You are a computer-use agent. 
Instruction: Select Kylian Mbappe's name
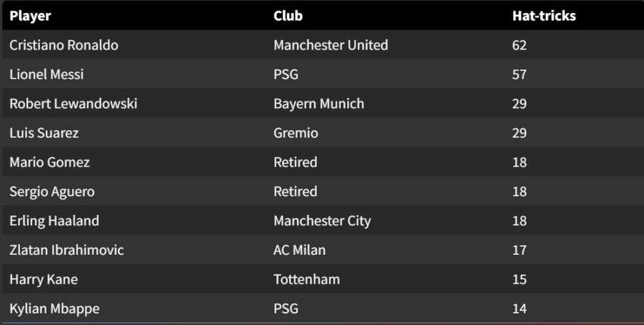[x=55, y=309]
